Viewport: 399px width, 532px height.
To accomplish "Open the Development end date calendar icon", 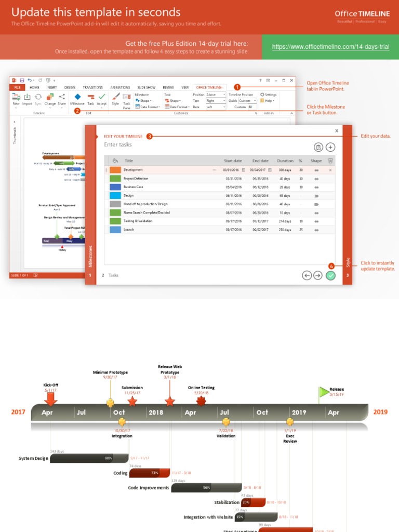I will 270,170.
